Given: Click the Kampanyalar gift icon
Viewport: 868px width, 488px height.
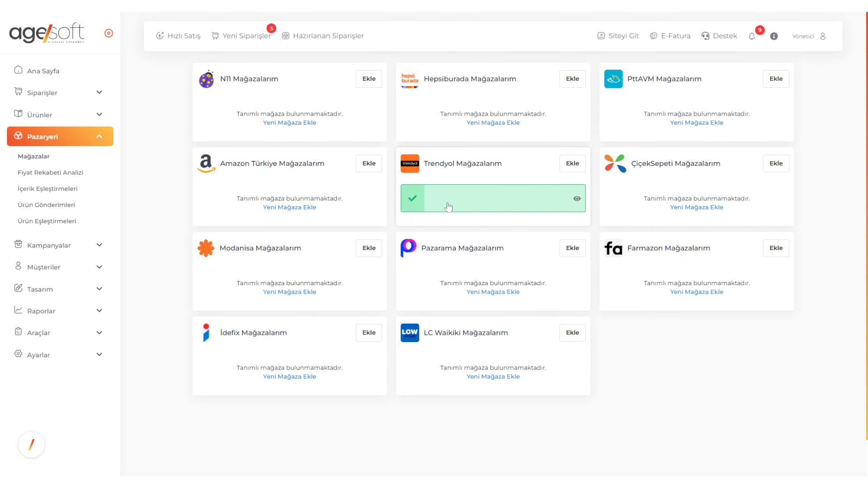Looking at the screenshot, I should point(18,244).
